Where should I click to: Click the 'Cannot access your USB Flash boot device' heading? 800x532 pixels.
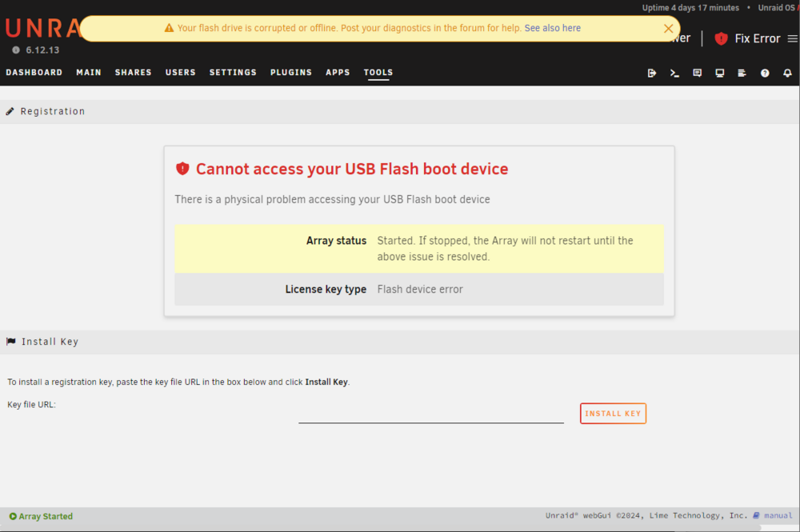(352, 169)
